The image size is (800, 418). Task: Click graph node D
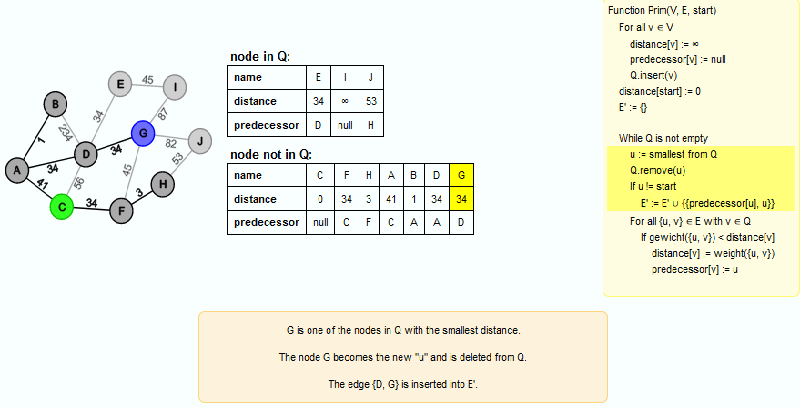click(x=86, y=155)
